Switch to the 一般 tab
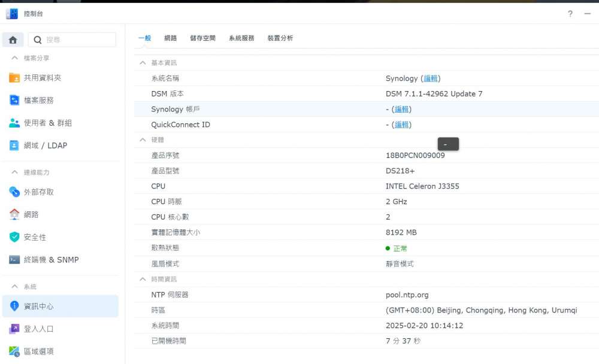599x364 pixels. (x=144, y=38)
